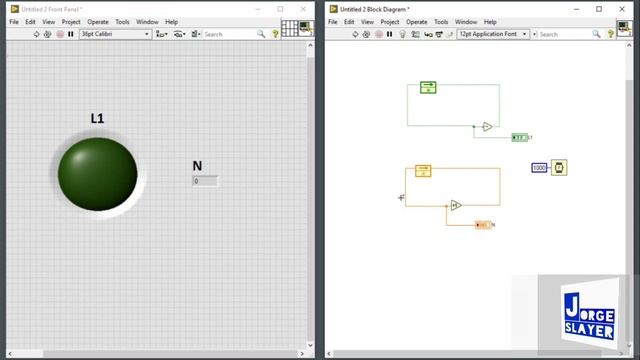Select the Not triangle node
Screen dimensions: 640x360
pos(487,127)
